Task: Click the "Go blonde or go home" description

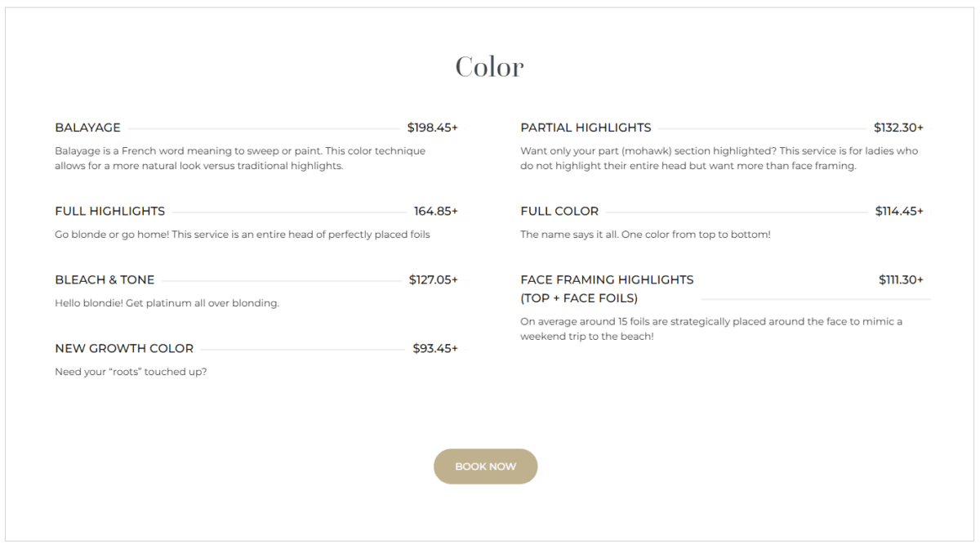Action: 242,235
